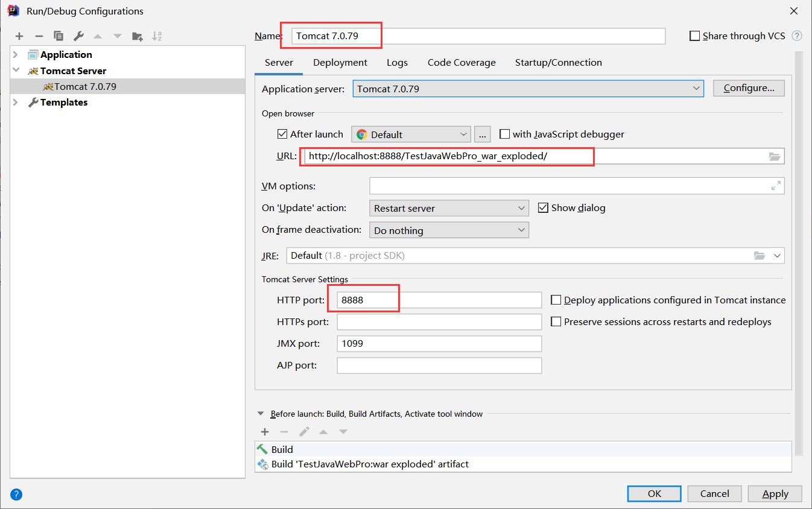Click the Move Down arrow in left toolbar
Image resolution: width=812 pixels, height=509 pixels.
click(x=118, y=36)
